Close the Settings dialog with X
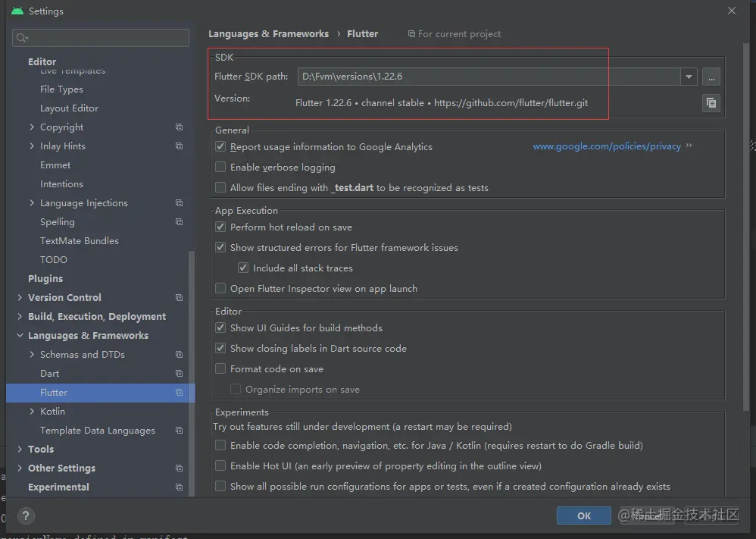The width and height of the screenshot is (756, 539). 732,11
